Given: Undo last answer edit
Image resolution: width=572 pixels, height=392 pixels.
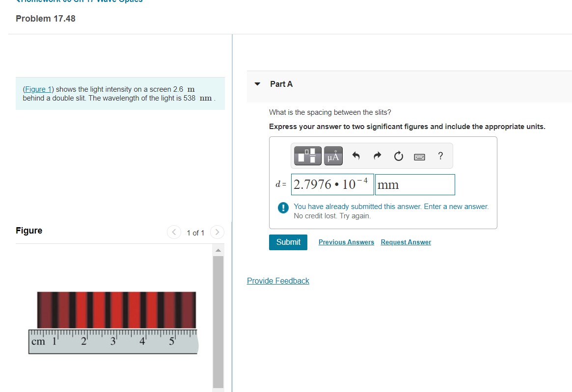Looking at the screenshot, I should 356,156.
